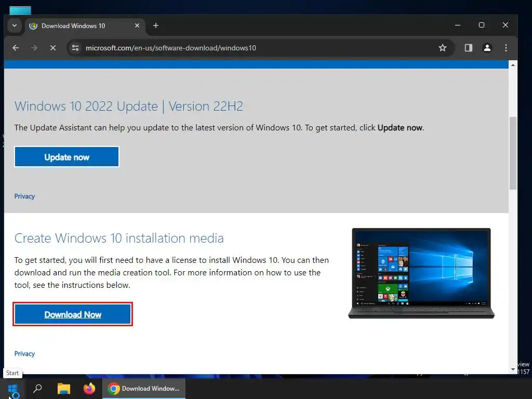Open Privacy link under Update now
532x399 pixels.
[x=24, y=196]
